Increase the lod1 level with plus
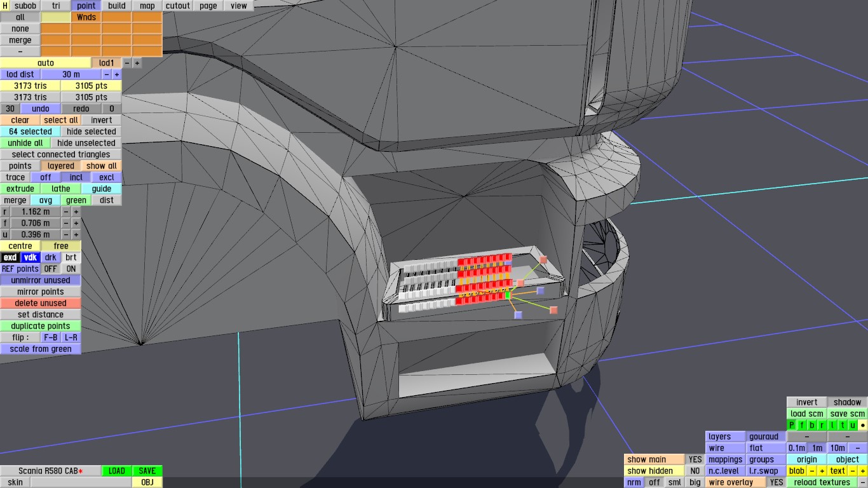This screenshot has height=488, width=868. (137, 63)
